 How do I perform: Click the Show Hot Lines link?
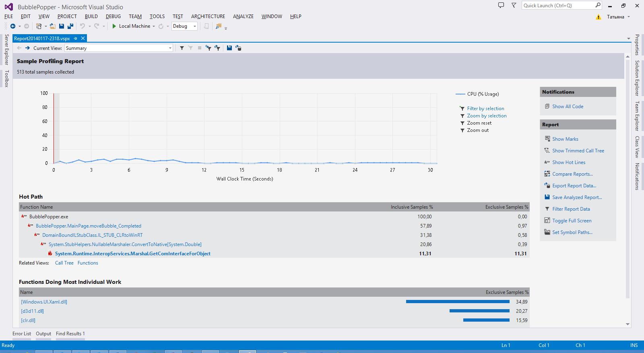point(569,162)
